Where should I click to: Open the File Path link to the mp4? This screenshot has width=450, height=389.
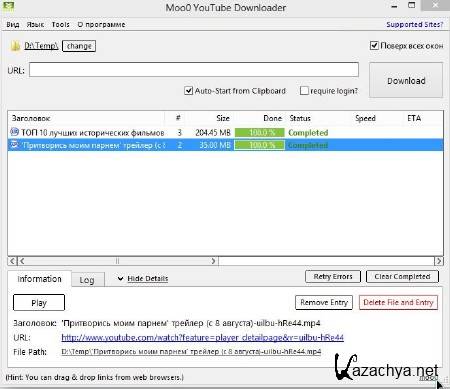click(191, 352)
